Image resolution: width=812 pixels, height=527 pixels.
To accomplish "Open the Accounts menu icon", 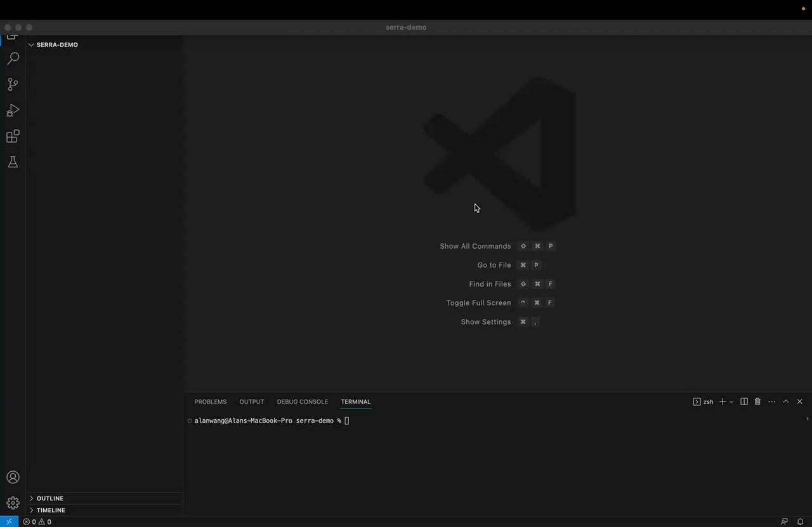I will 13,478.
